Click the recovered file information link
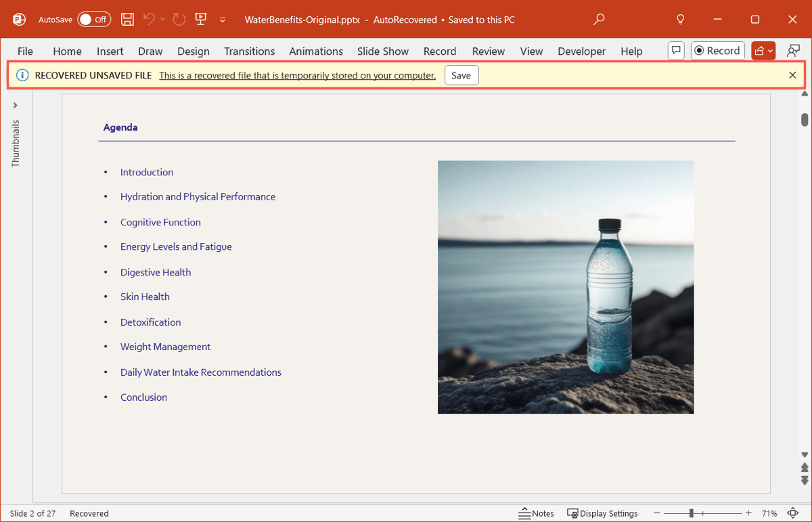The image size is (812, 522). pyautogui.click(x=297, y=75)
